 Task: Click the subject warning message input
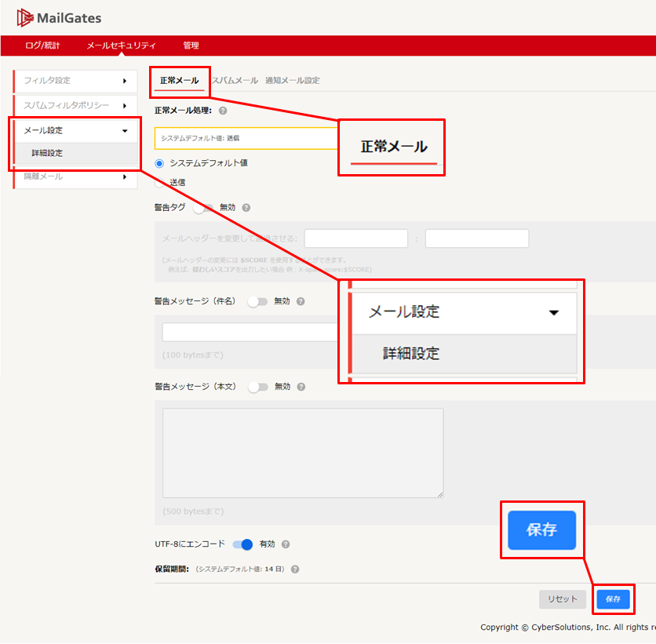[250, 332]
